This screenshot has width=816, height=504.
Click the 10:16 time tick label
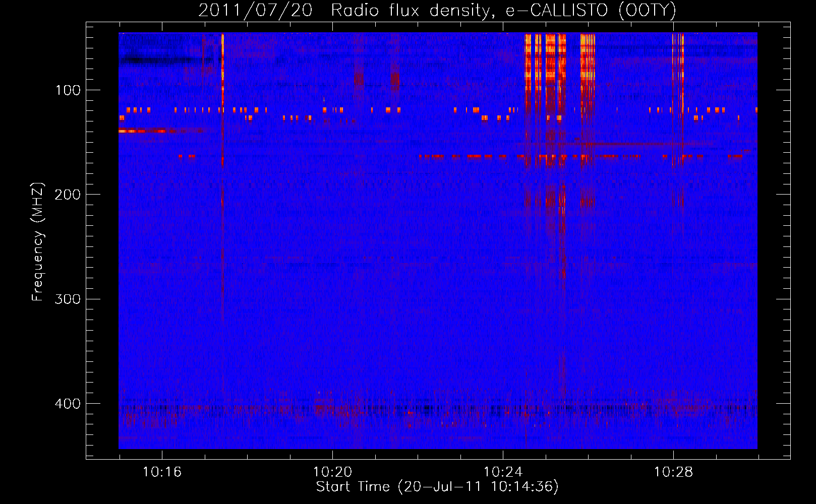pos(162,472)
